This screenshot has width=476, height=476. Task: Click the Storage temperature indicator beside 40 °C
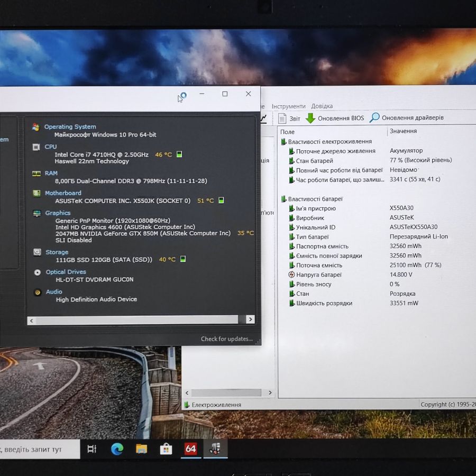point(183,259)
